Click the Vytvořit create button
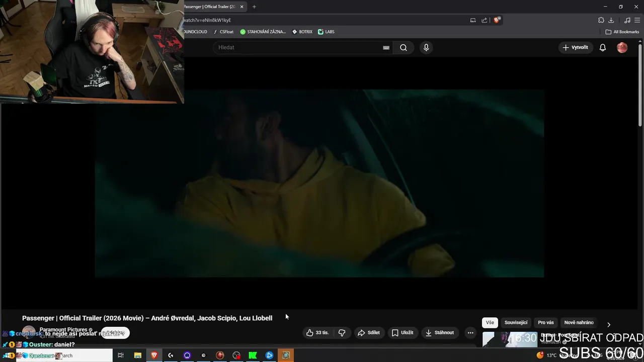 click(575, 47)
